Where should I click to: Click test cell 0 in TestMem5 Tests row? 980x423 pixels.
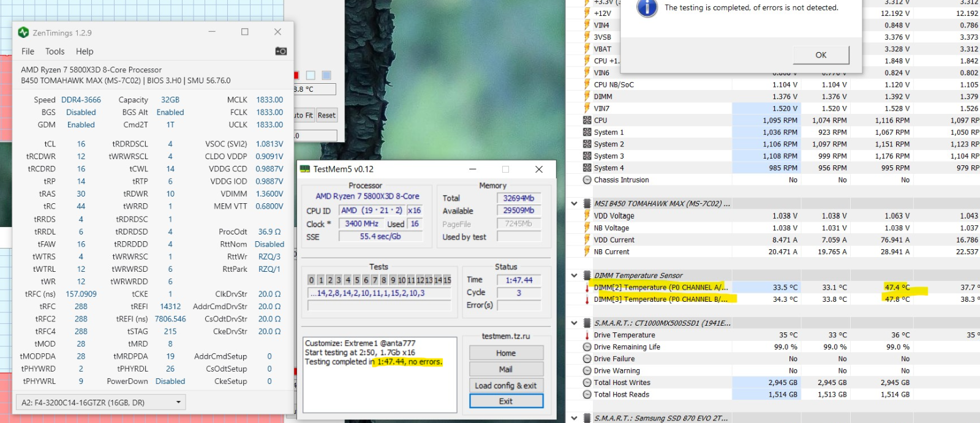(312, 280)
